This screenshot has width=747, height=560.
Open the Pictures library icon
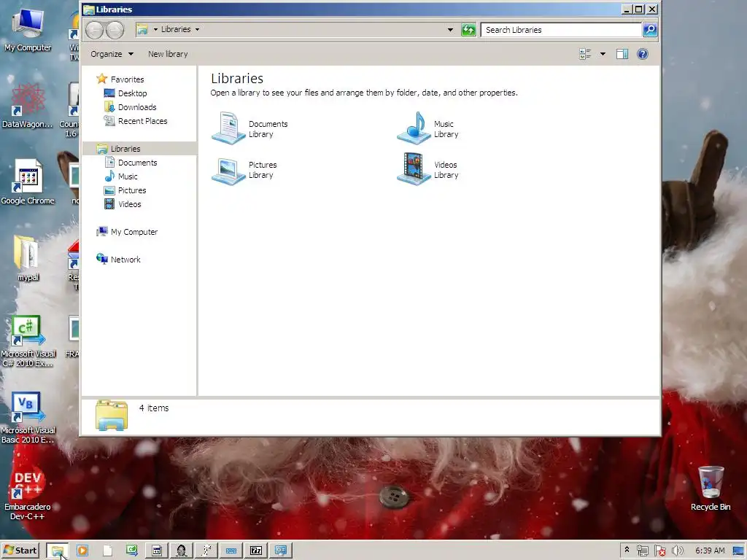pyautogui.click(x=228, y=170)
